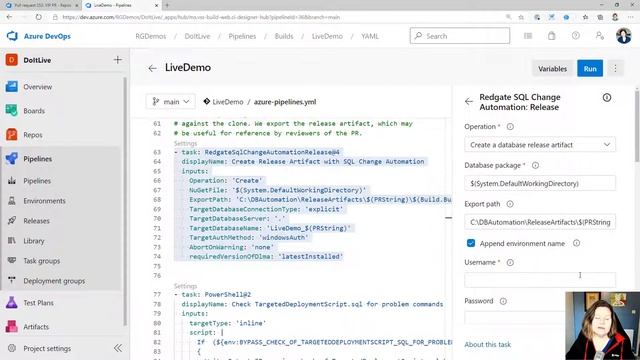Screen dimensions: 640x360
Task: Click the browser address bar
Action: tap(278, 17)
